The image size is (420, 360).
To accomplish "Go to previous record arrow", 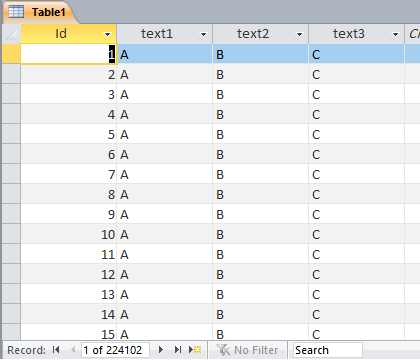I will pyautogui.click(x=73, y=350).
